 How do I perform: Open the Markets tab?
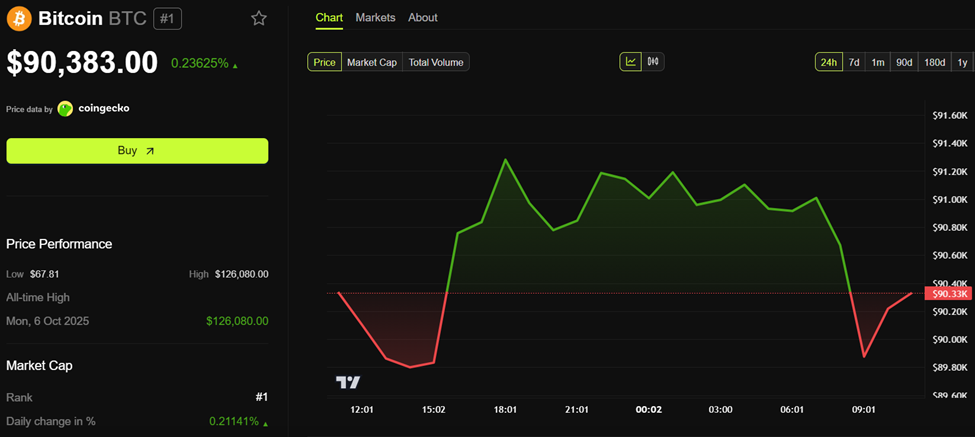coord(375,18)
